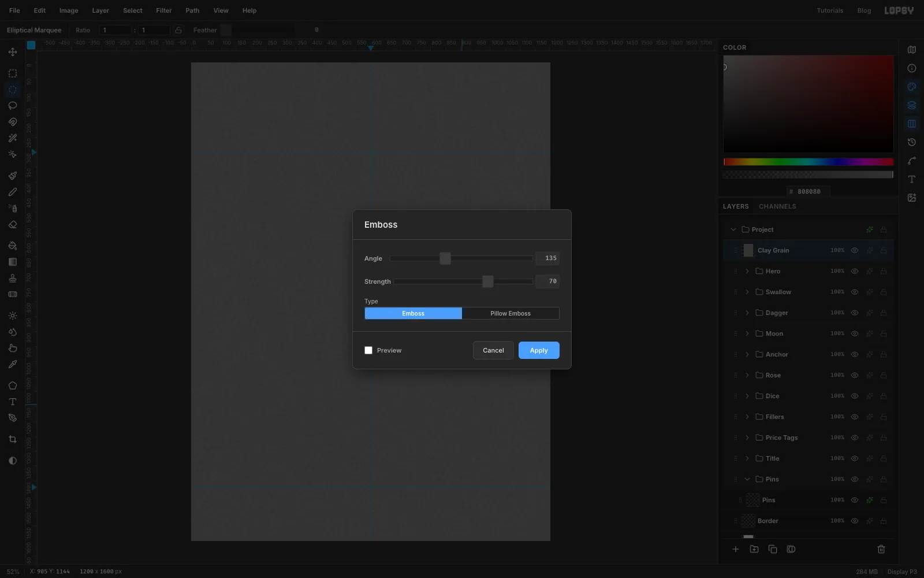Viewport: 924px width, 578px height.
Task: Select the Clone Stamp tool
Action: coord(13,278)
